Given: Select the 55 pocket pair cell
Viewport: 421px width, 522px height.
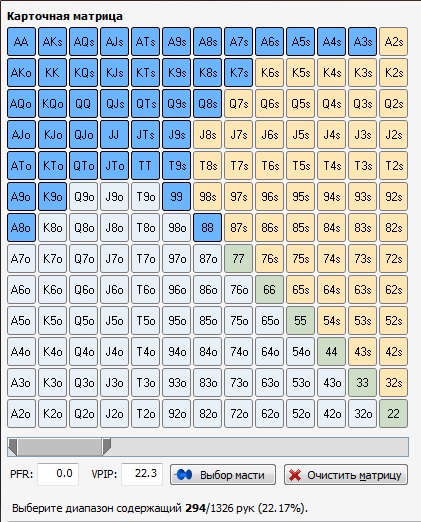Looking at the screenshot, I should pyautogui.click(x=300, y=321).
